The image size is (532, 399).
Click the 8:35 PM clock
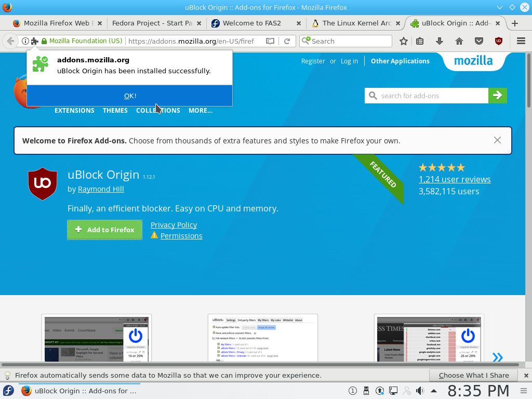[x=478, y=391]
